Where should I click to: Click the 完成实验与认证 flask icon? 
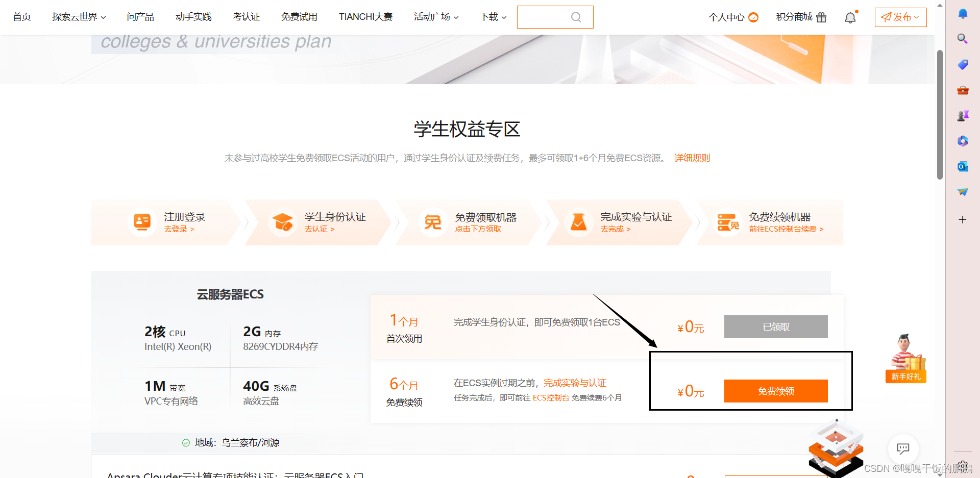click(578, 222)
